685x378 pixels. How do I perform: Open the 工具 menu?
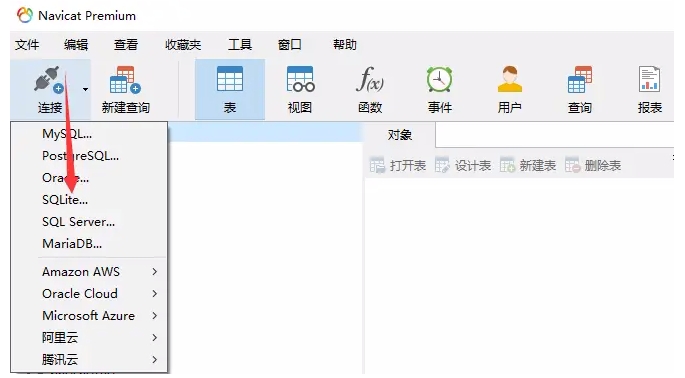point(240,45)
